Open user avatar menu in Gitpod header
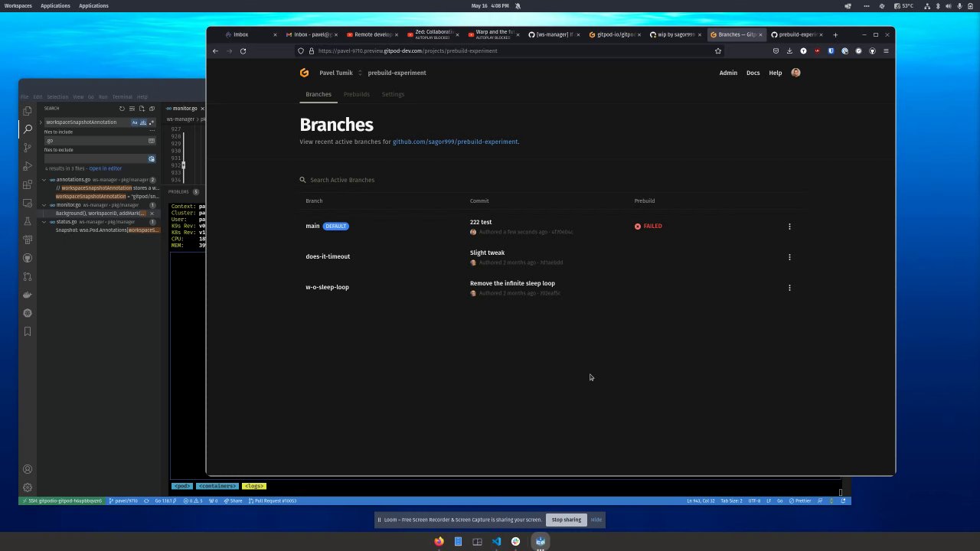 point(795,73)
